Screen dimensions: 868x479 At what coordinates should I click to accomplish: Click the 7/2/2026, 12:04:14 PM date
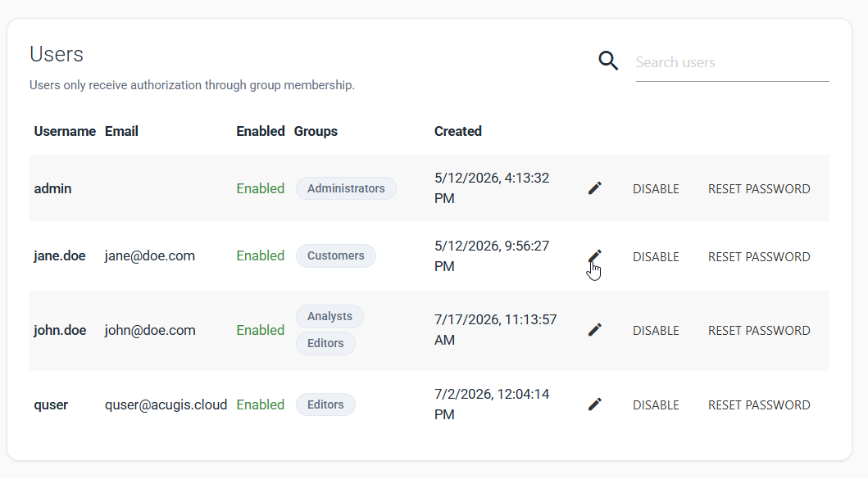click(492, 404)
